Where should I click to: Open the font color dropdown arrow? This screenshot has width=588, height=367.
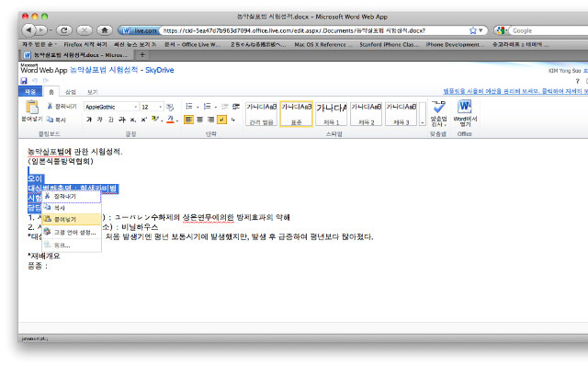(177, 120)
